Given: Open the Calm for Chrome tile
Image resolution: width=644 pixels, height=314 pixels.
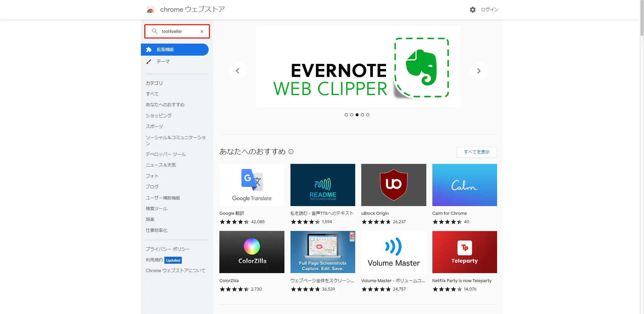Looking at the screenshot, I should click(x=465, y=185).
